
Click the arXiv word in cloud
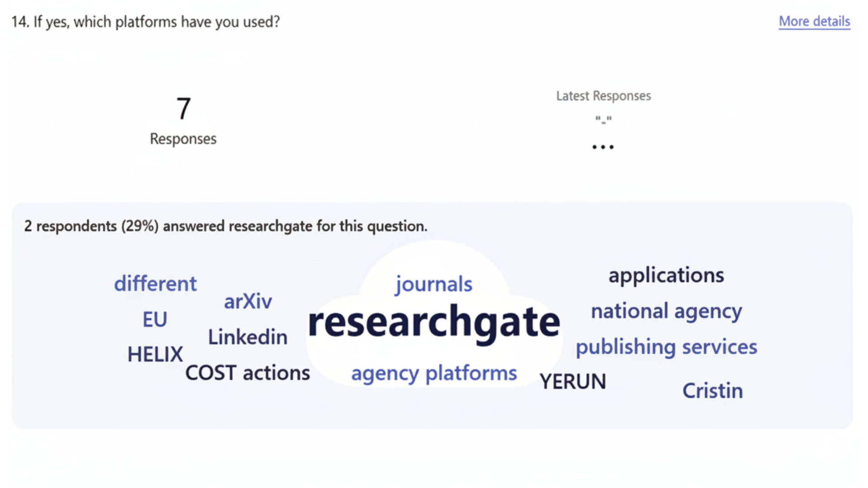(248, 301)
